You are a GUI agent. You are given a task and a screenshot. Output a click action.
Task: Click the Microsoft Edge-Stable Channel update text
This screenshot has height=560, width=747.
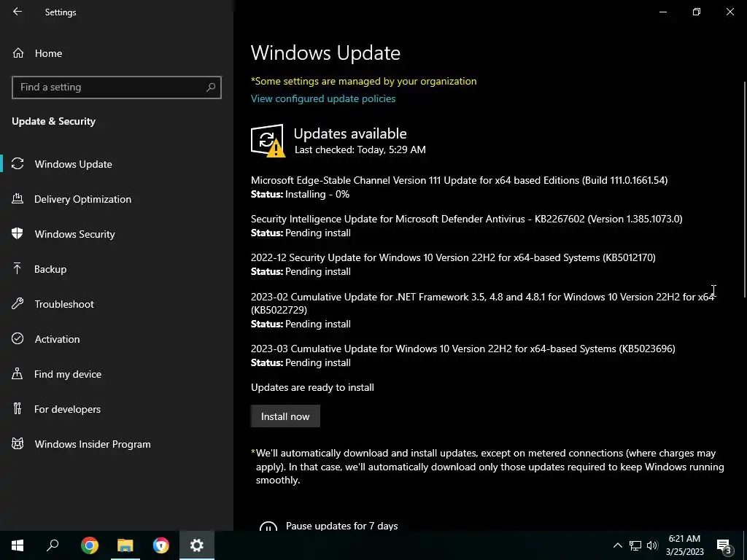pyautogui.click(x=460, y=180)
